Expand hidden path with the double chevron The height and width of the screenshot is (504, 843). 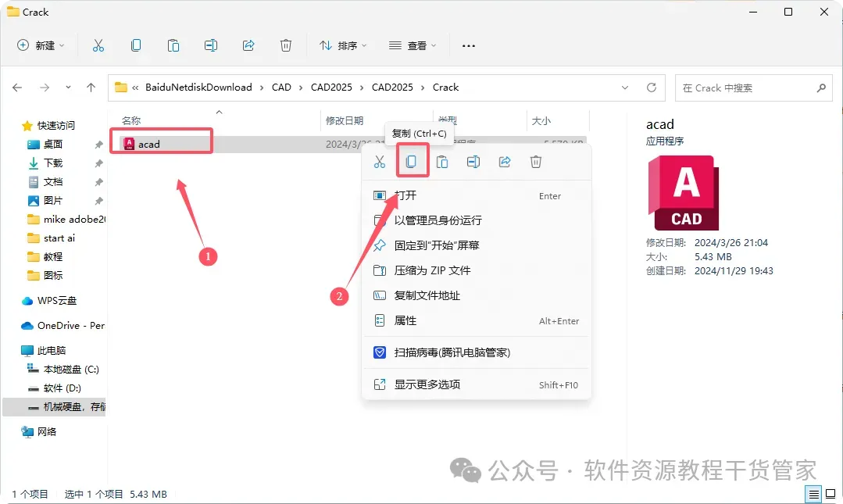tap(135, 88)
